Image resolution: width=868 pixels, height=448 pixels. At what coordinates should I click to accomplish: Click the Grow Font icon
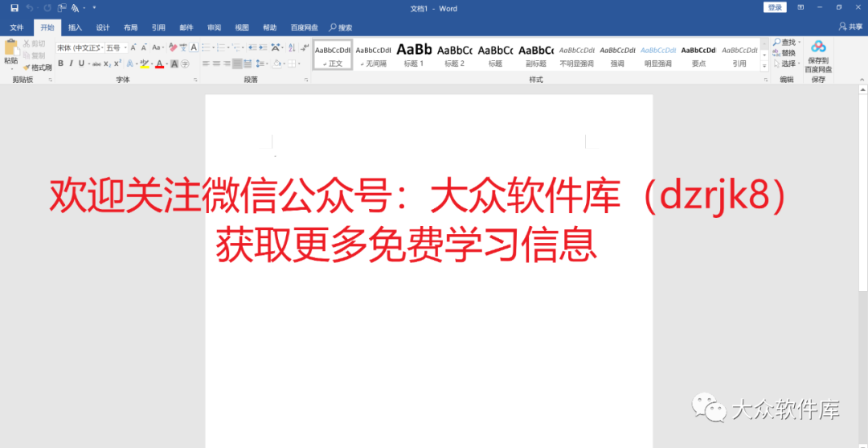[133, 47]
